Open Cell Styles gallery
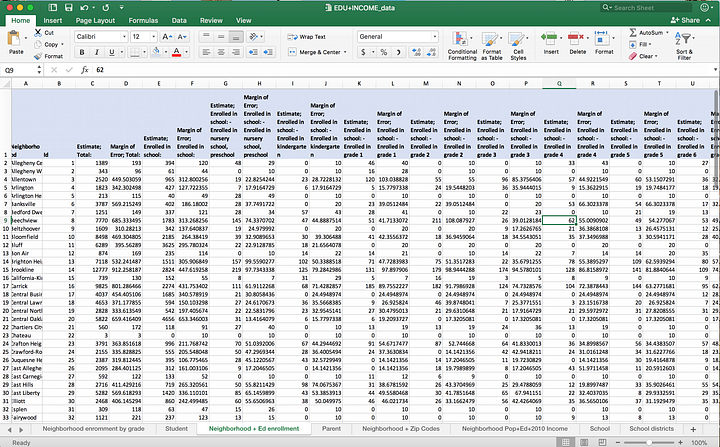 point(518,45)
